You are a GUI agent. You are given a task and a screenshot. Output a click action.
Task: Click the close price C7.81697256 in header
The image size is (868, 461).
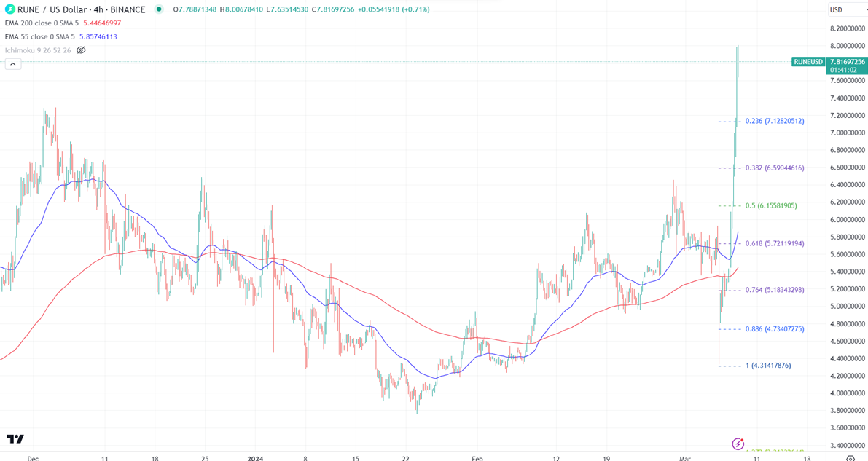(332, 9)
